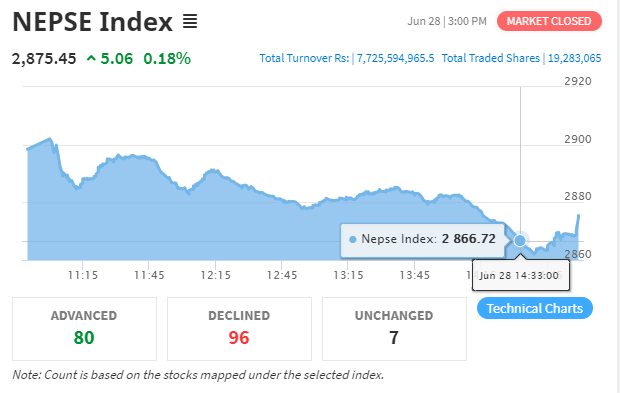The width and height of the screenshot is (620, 393).
Task: Open Technical Charts
Action: (535, 308)
